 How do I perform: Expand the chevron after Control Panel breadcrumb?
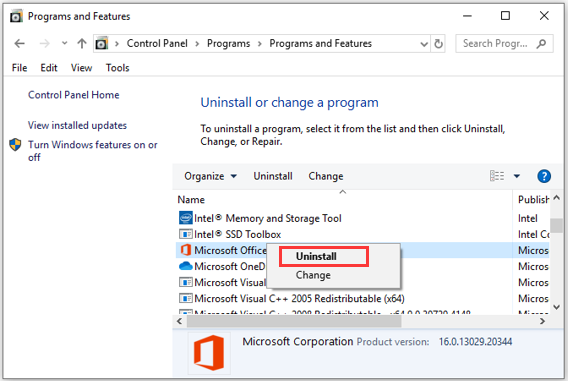pos(197,44)
